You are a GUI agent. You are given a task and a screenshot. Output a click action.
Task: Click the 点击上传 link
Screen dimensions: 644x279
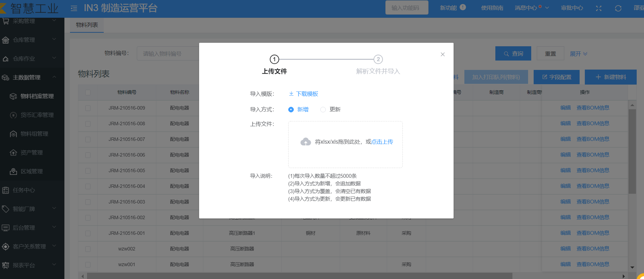(x=382, y=142)
